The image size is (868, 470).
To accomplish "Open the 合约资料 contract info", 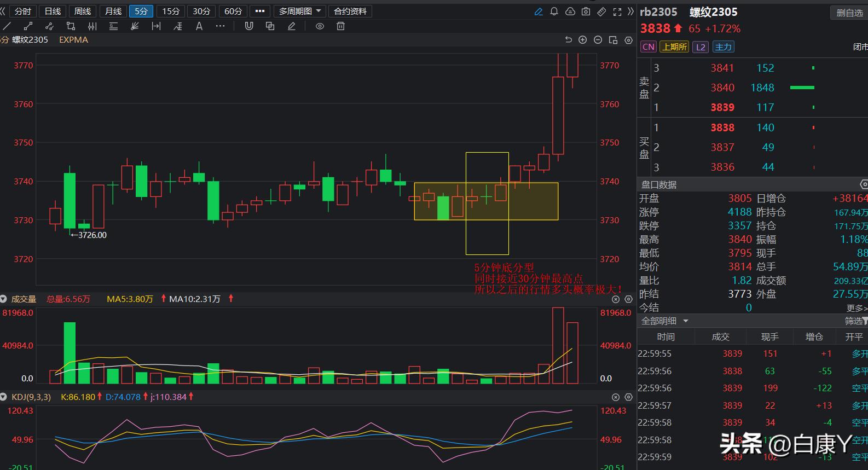I will [350, 11].
